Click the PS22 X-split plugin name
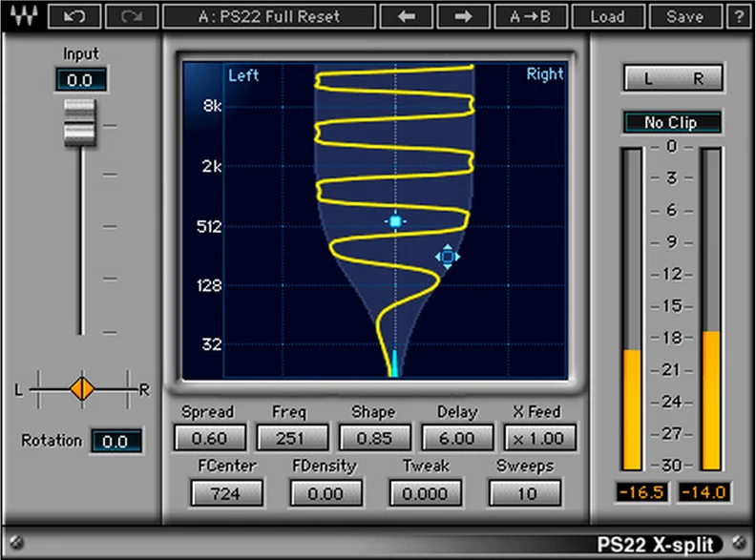This screenshot has width=756, height=560. pyautogui.click(x=655, y=545)
